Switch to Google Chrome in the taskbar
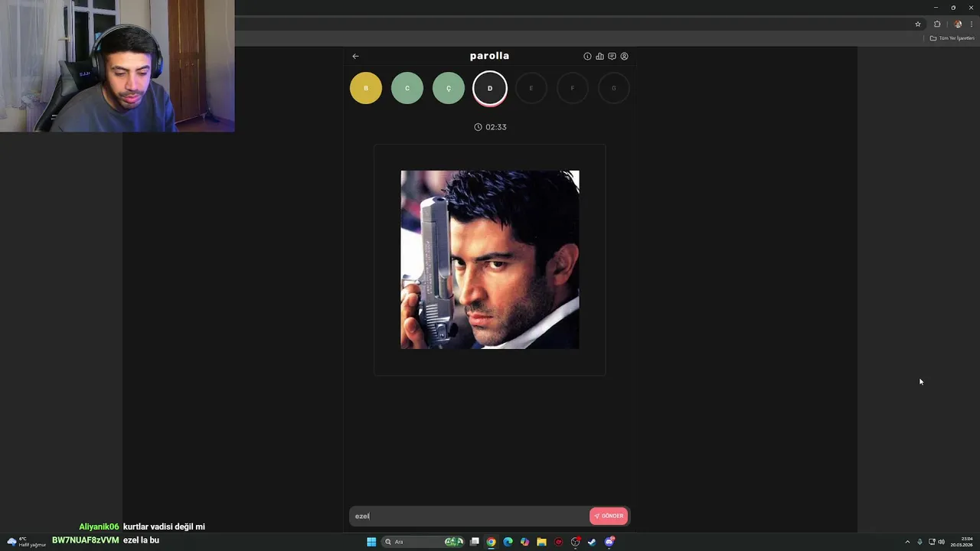980x551 pixels. pyautogui.click(x=491, y=542)
